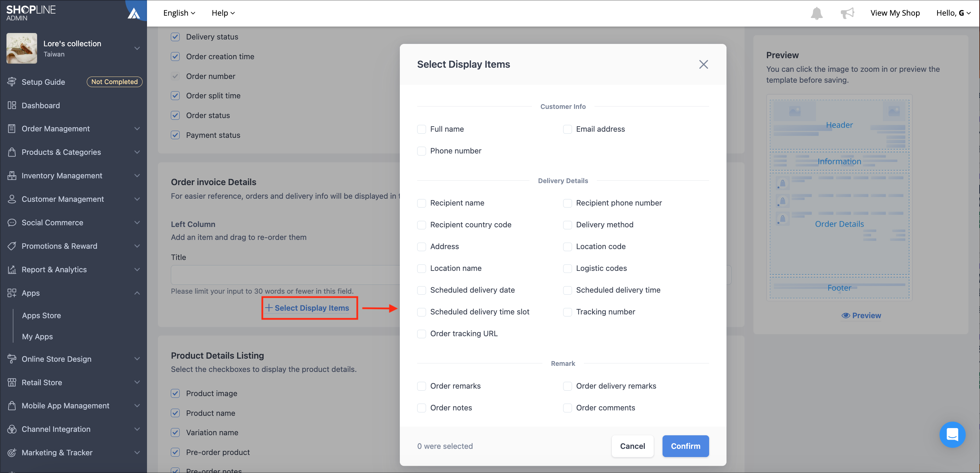Click the Inventory Management icon
The width and height of the screenshot is (980, 473).
pyautogui.click(x=12, y=176)
